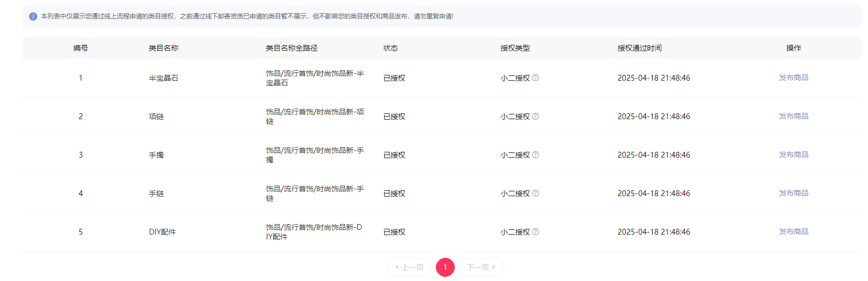This screenshot has height=281, width=868.
Task: Click help icon beside 小二授权 in DIY配件 row
Action: tap(535, 232)
